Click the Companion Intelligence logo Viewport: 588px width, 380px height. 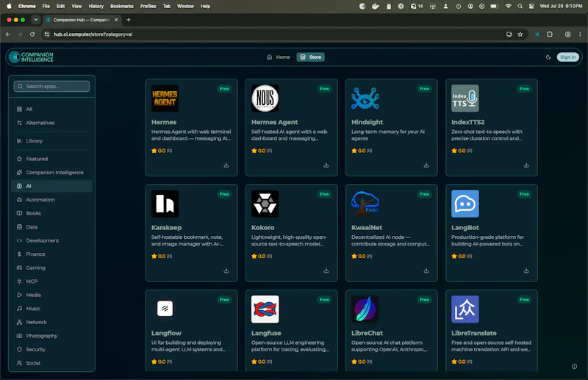[31, 57]
